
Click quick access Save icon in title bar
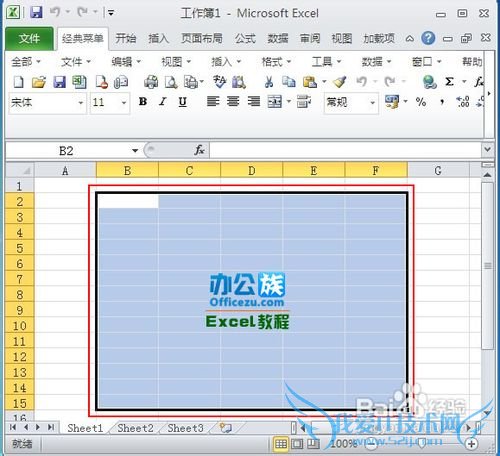(x=36, y=13)
